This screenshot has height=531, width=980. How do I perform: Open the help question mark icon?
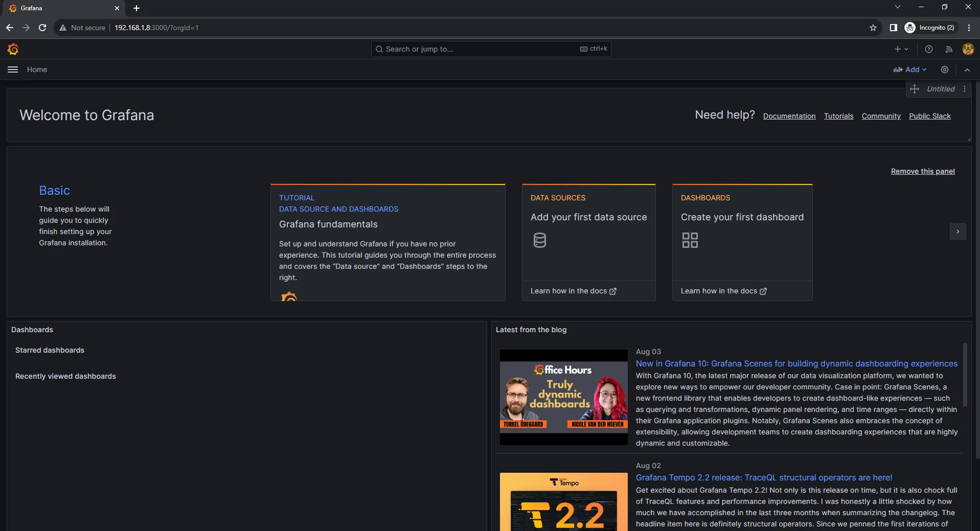929,49
